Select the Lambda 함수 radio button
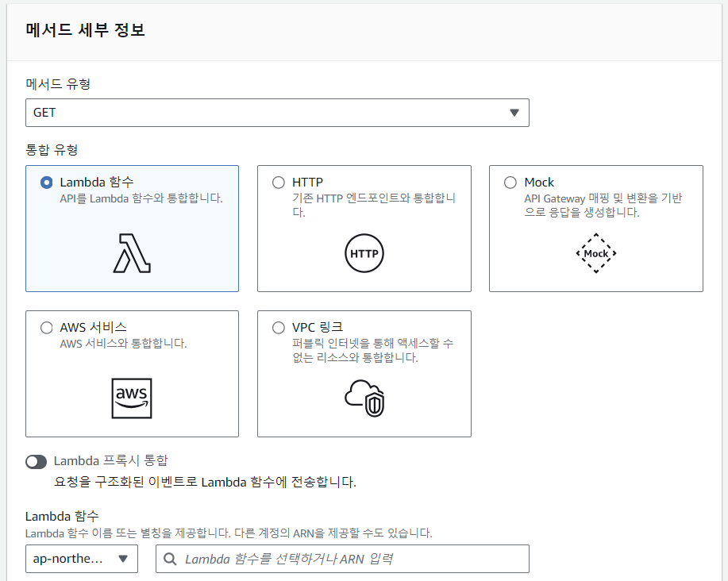728x581 pixels. click(x=46, y=183)
